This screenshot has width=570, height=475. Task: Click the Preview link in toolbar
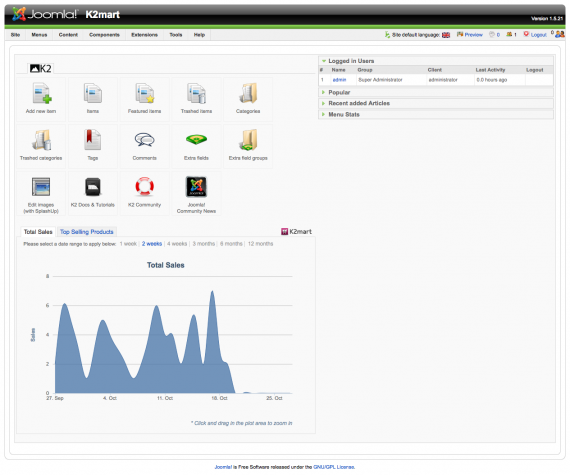pyautogui.click(x=473, y=35)
